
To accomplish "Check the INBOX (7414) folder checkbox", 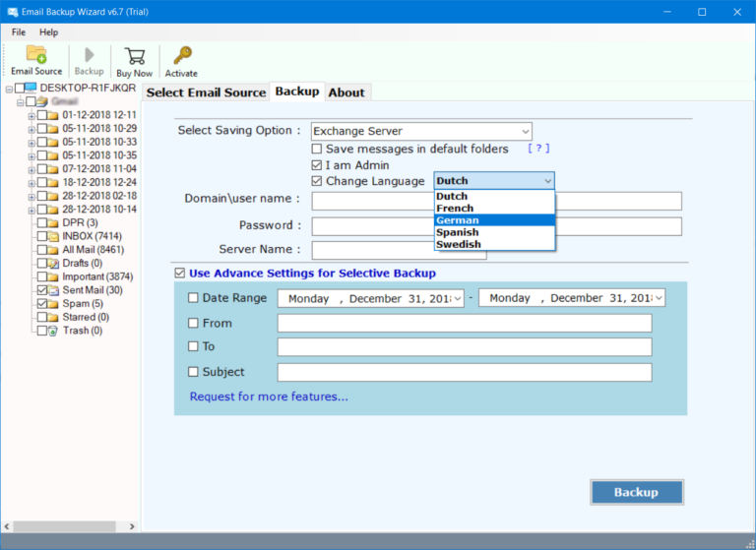I will [x=42, y=236].
